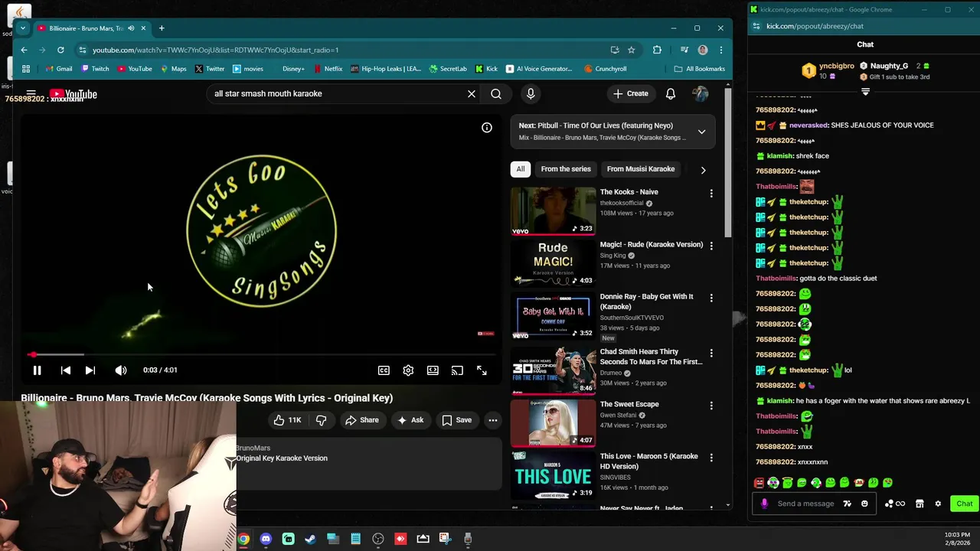Open the Netflix bookmark
This screenshot has height=551, width=980.
tap(328, 69)
